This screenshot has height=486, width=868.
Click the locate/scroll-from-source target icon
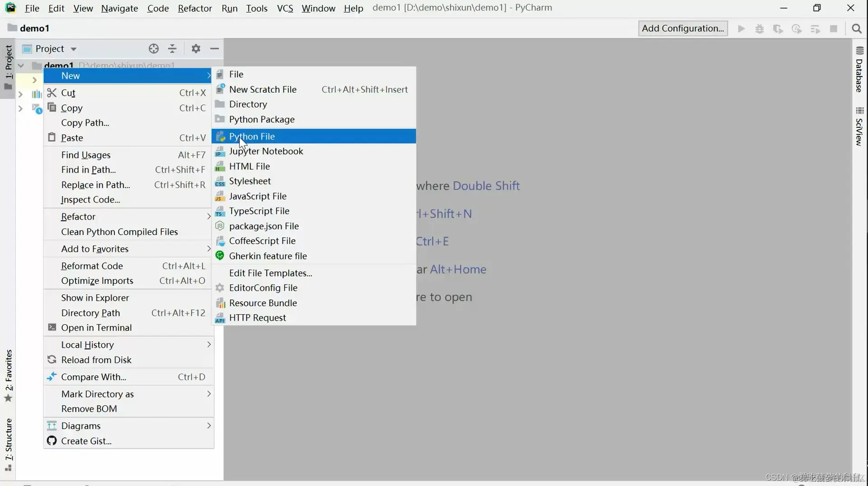[x=154, y=48]
